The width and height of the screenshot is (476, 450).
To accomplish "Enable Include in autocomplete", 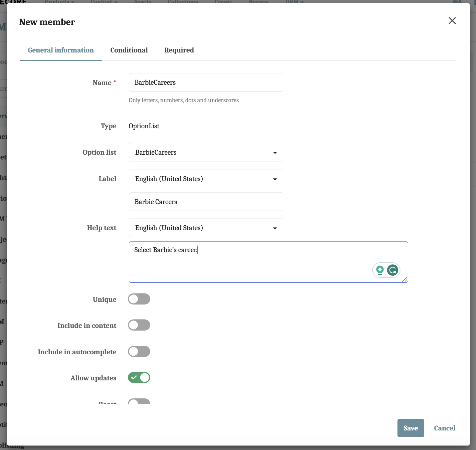I will pos(139,351).
